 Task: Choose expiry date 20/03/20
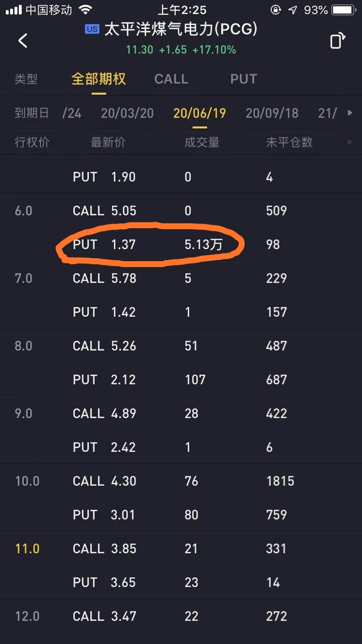127,113
